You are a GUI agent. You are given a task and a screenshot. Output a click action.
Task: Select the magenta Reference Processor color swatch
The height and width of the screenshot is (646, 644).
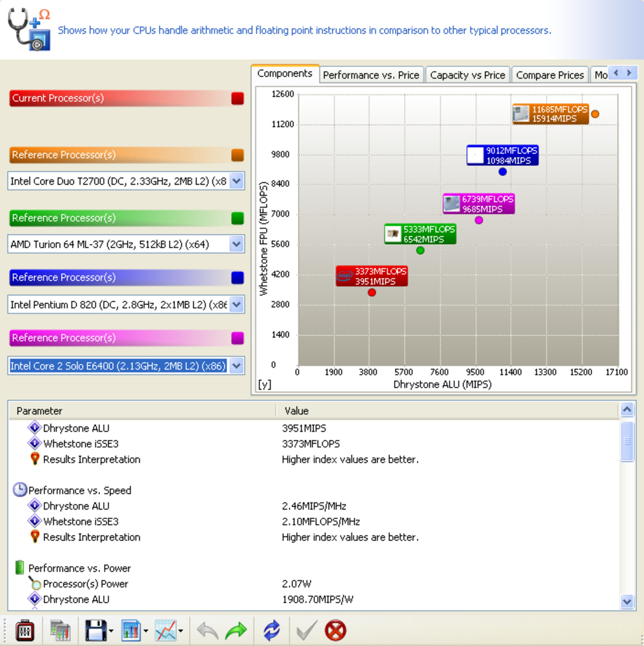click(237, 338)
